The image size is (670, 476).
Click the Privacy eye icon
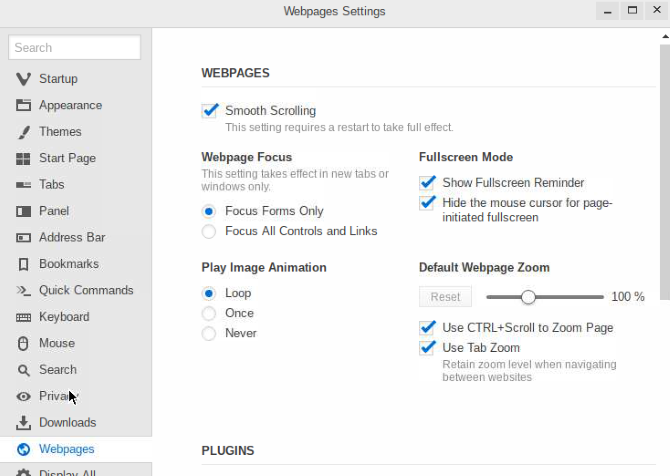(23, 397)
